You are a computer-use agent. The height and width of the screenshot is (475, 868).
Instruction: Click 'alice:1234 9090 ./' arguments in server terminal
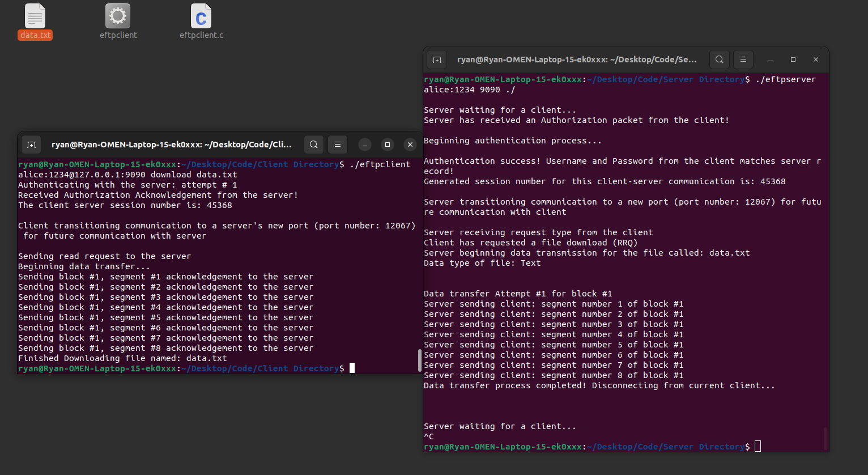tap(470, 90)
